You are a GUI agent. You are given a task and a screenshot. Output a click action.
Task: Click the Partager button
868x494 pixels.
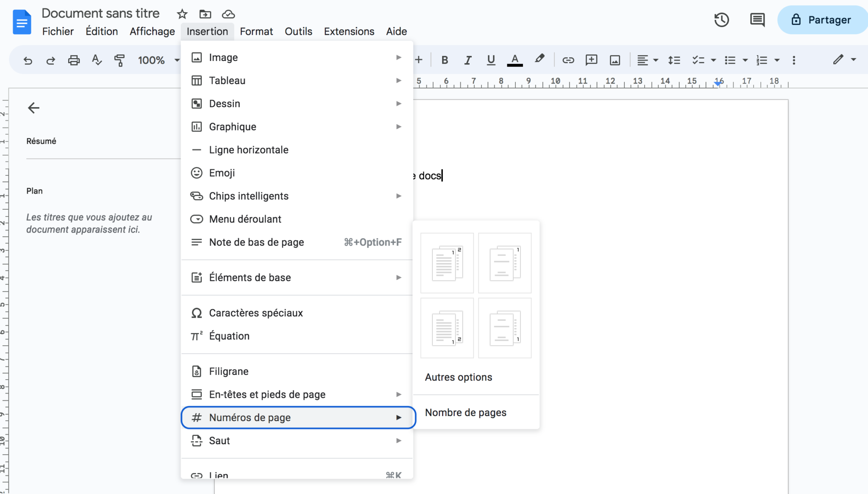pyautogui.click(x=822, y=19)
